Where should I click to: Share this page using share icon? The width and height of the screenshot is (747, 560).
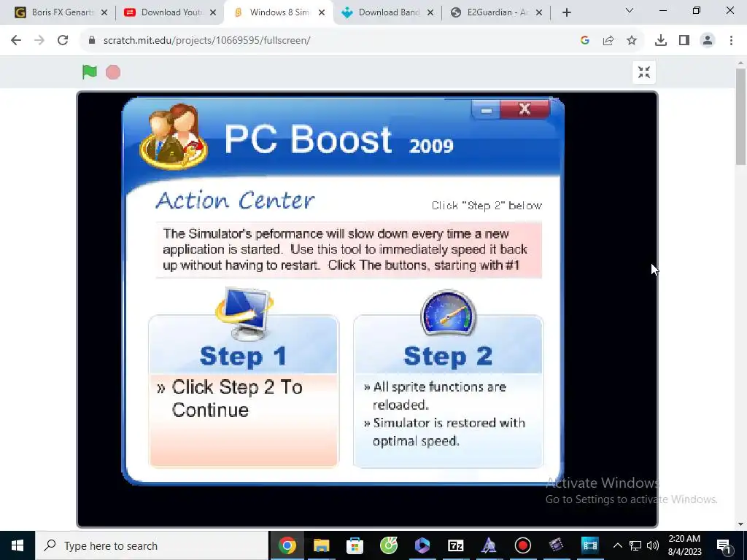tap(608, 41)
